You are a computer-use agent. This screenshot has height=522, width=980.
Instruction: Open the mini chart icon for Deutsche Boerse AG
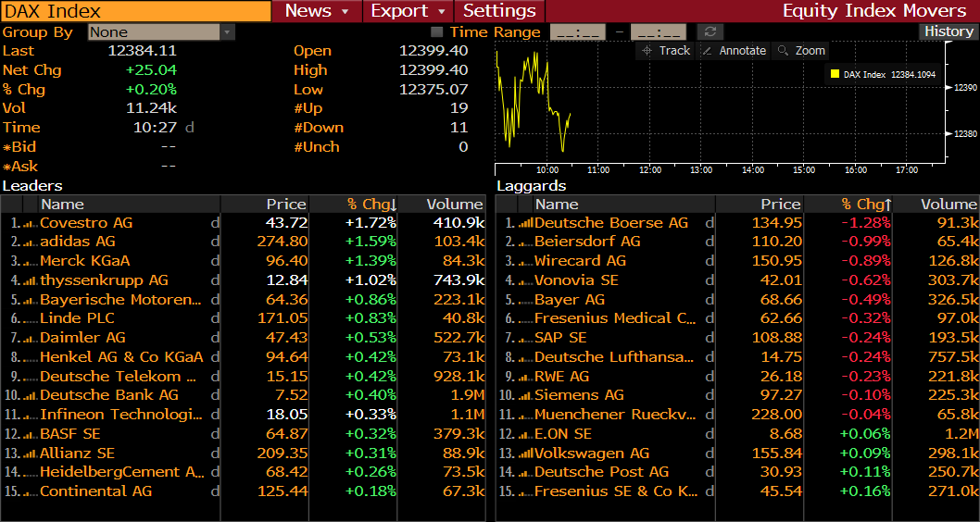tap(525, 224)
